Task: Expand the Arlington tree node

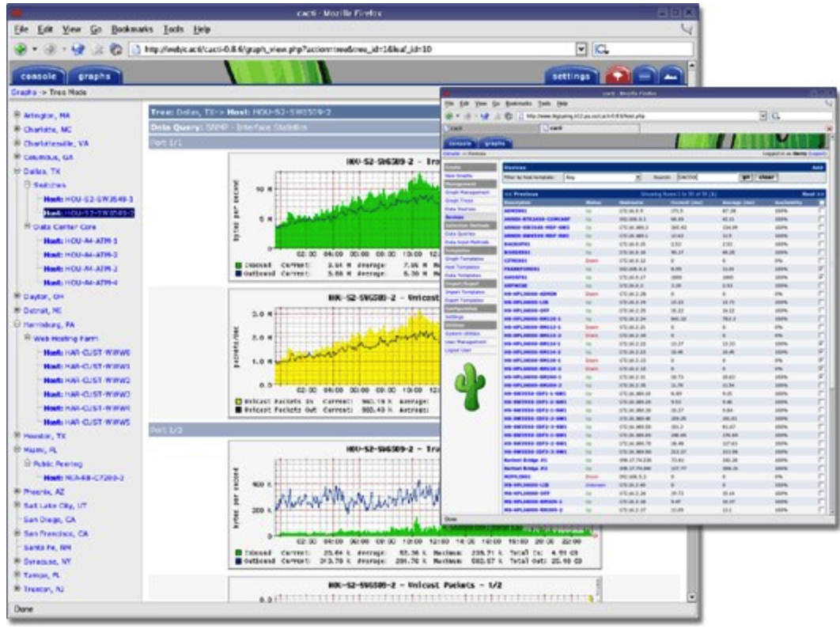Action: (17, 115)
